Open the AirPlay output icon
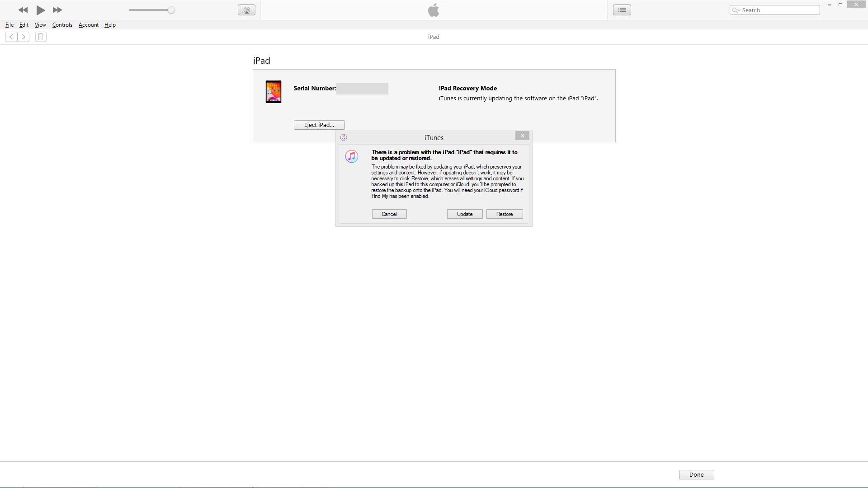Screen dimensions: 868x488 click(246, 10)
